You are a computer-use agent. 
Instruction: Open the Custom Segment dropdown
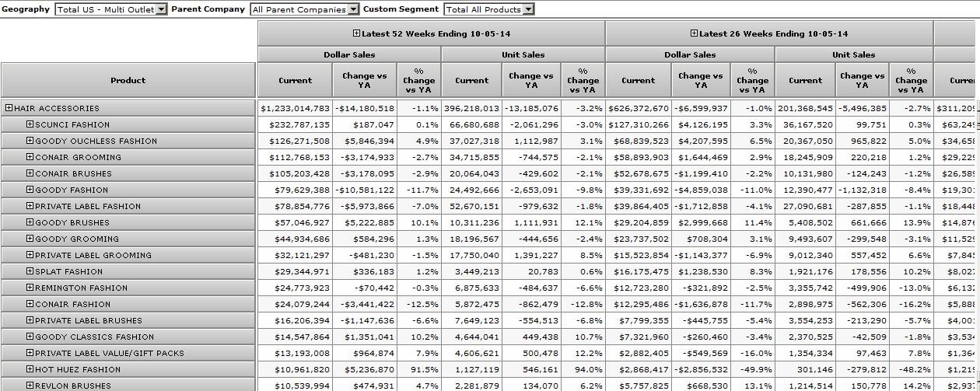(x=528, y=9)
